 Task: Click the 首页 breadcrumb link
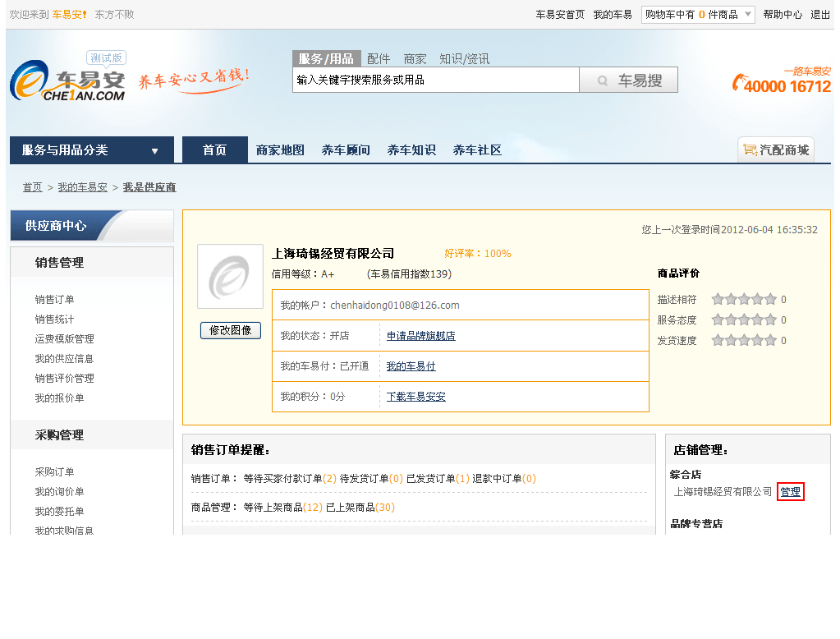click(x=32, y=187)
